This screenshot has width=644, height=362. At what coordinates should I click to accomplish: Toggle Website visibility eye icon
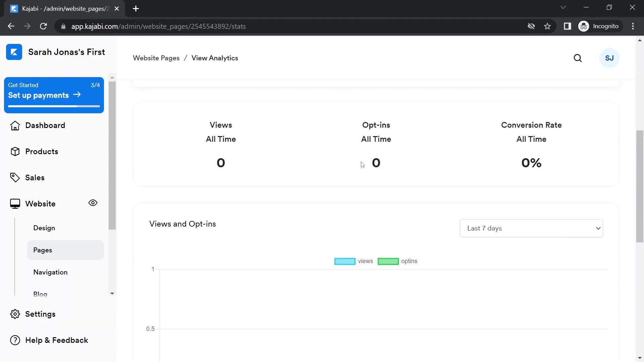pos(93,203)
